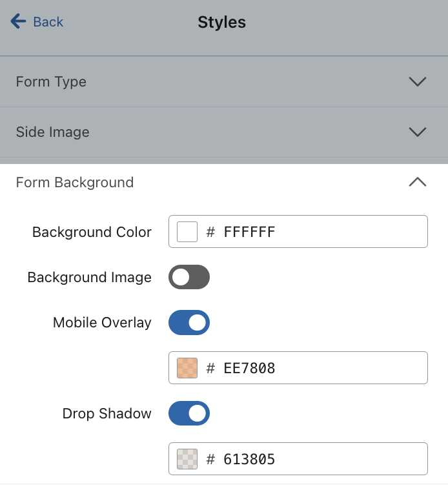The width and height of the screenshot is (448, 492).
Task: Open the Drop Shadow color swatch
Action: 187,459
